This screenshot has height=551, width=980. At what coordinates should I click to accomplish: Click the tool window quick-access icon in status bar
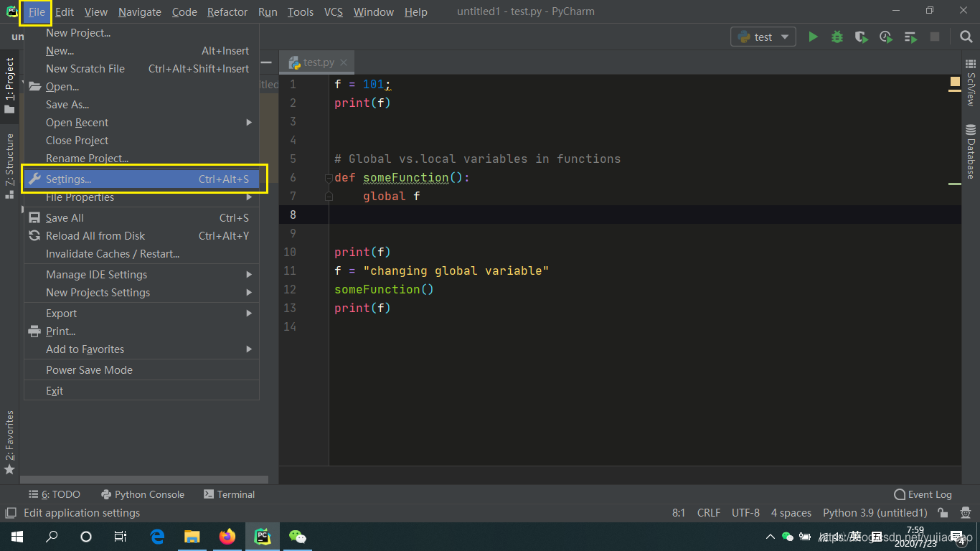(10, 513)
